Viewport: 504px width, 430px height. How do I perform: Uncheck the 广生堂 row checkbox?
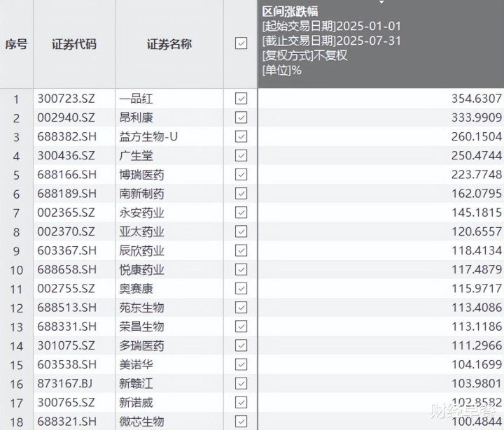point(241,155)
